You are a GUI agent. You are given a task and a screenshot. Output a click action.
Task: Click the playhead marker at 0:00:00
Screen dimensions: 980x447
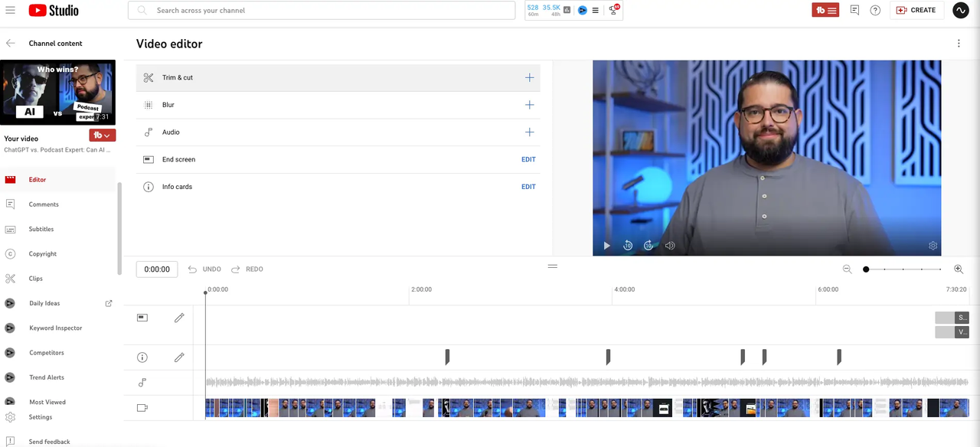[x=205, y=292]
